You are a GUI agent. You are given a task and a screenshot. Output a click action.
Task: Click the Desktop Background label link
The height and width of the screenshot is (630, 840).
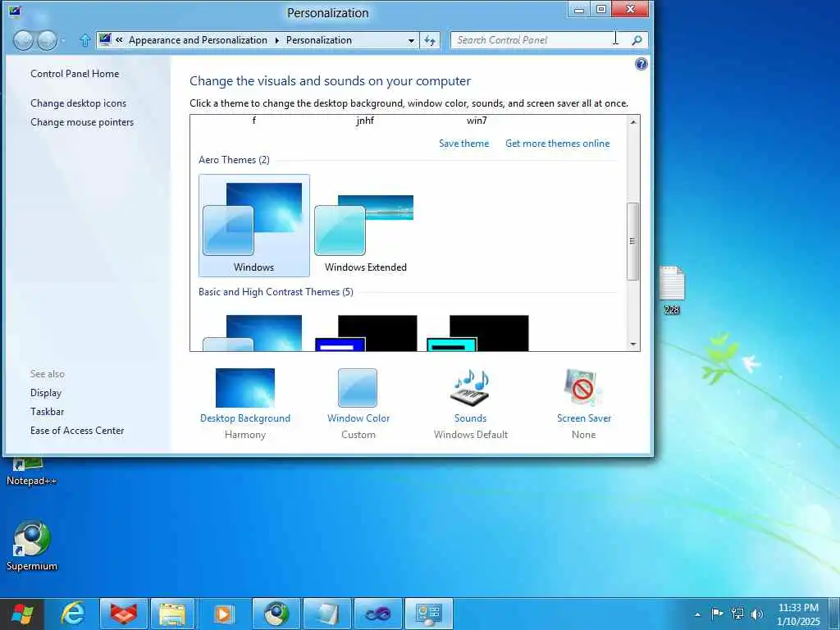(x=244, y=418)
